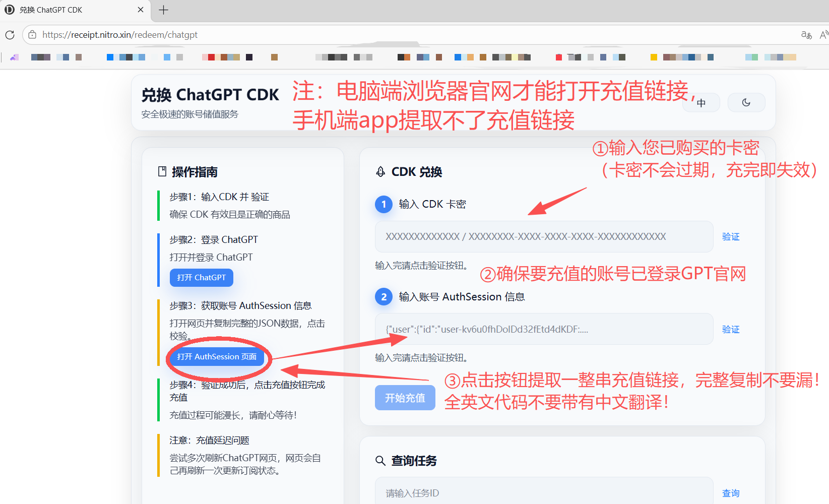Reload the page with the refresh icon
The height and width of the screenshot is (504, 829).
point(10,35)
